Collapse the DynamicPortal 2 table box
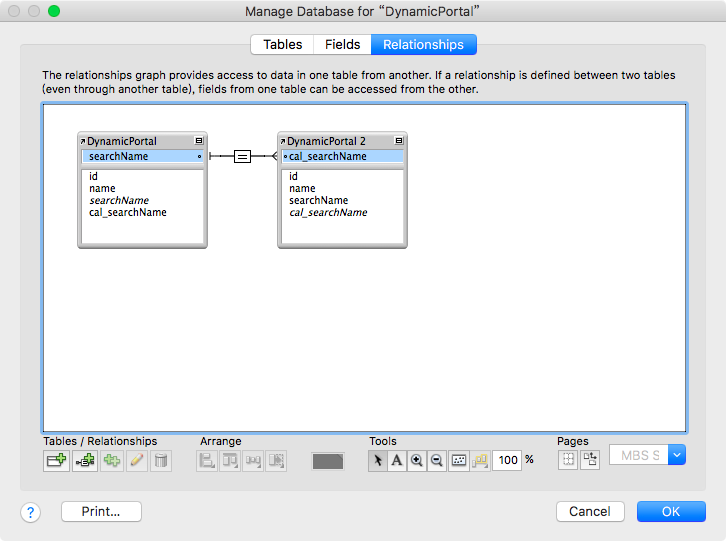 [x=399, y=140]
